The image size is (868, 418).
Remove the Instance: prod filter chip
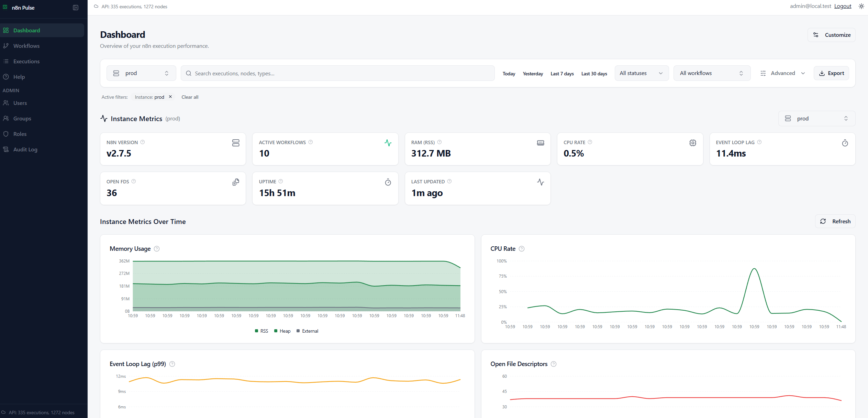tap(170, 97)
